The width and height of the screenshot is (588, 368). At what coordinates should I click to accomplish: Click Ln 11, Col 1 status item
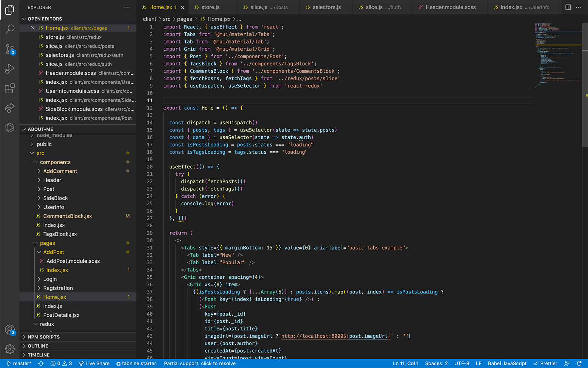(x=406, y=363)
